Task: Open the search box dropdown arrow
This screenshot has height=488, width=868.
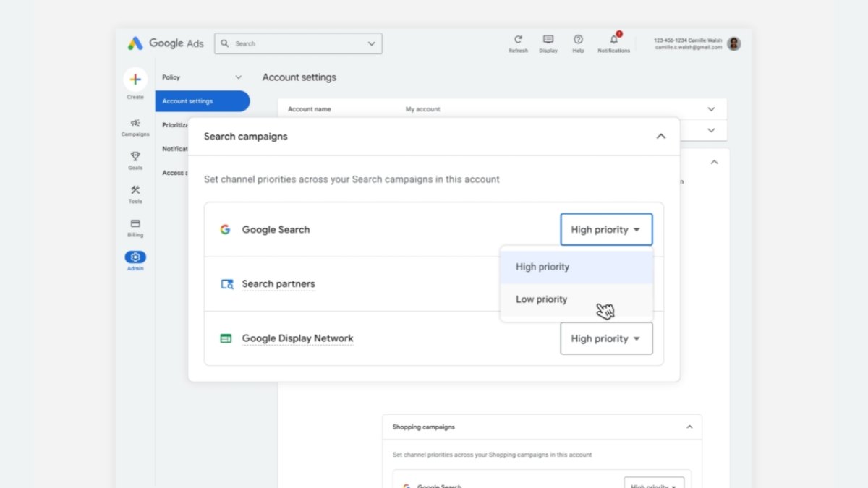Action: click(x=372, y=43)
